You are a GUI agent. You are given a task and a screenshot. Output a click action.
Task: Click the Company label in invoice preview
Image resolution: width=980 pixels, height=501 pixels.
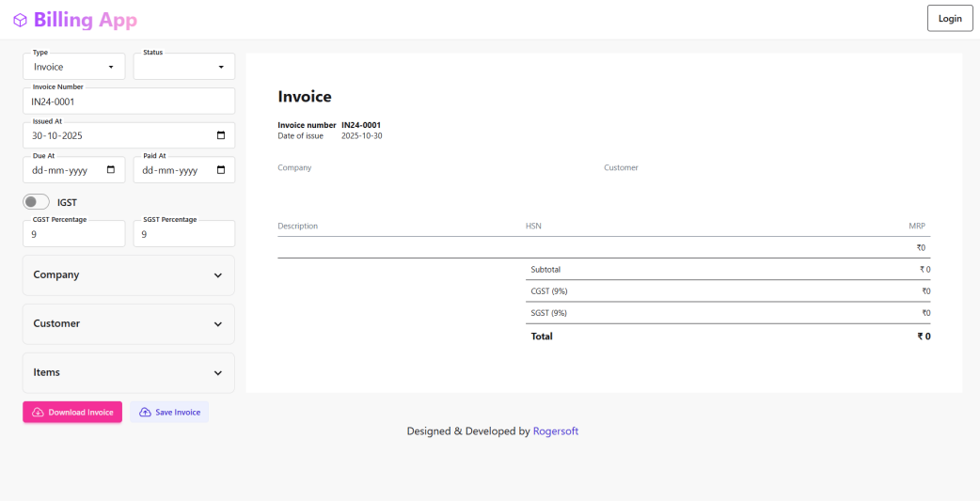pyautogui.click(x=294, y=168)
